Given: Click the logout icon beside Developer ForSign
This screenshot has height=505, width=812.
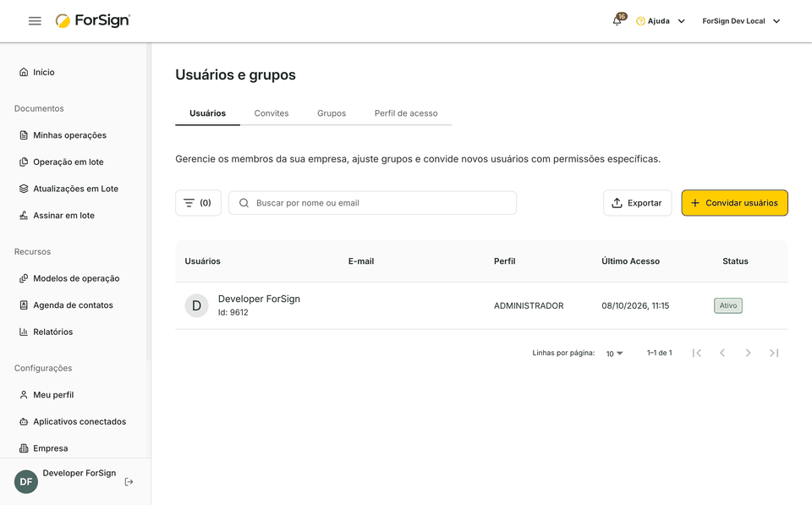Looking at the screenshot, I should tap(129, 482).
